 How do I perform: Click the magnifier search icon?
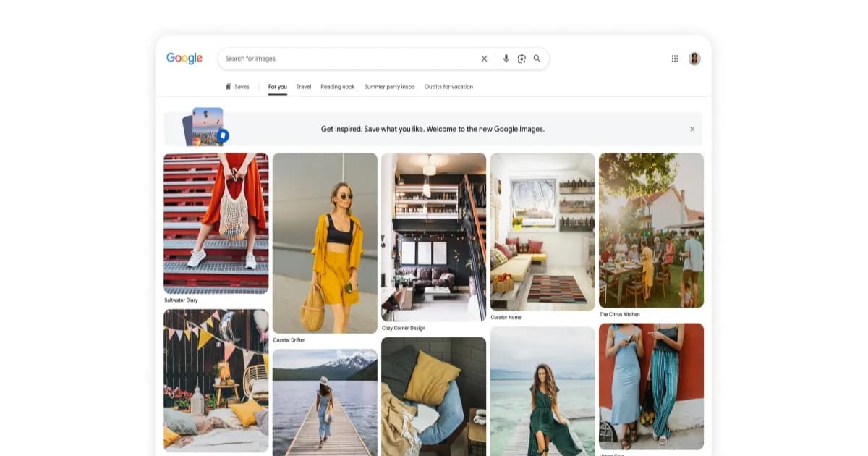[537, 59]
